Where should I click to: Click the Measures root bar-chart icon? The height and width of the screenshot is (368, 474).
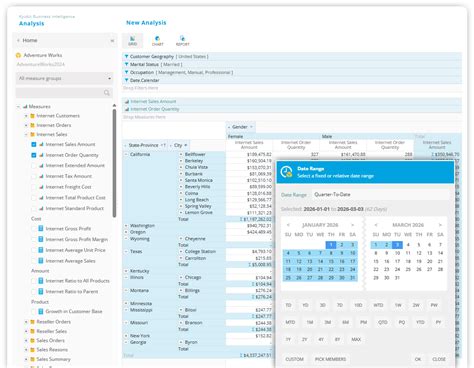pos(25,106)
